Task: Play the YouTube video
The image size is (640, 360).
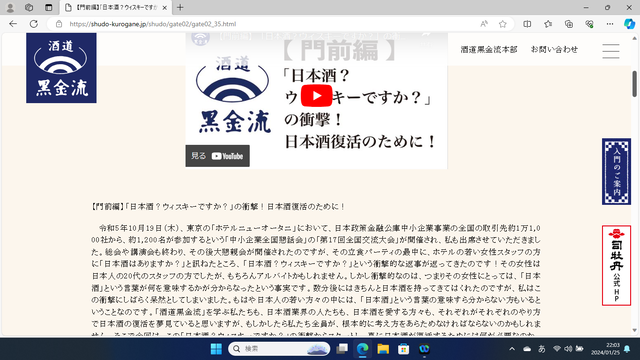Action: pyautogui.click(x=316, y=96)
